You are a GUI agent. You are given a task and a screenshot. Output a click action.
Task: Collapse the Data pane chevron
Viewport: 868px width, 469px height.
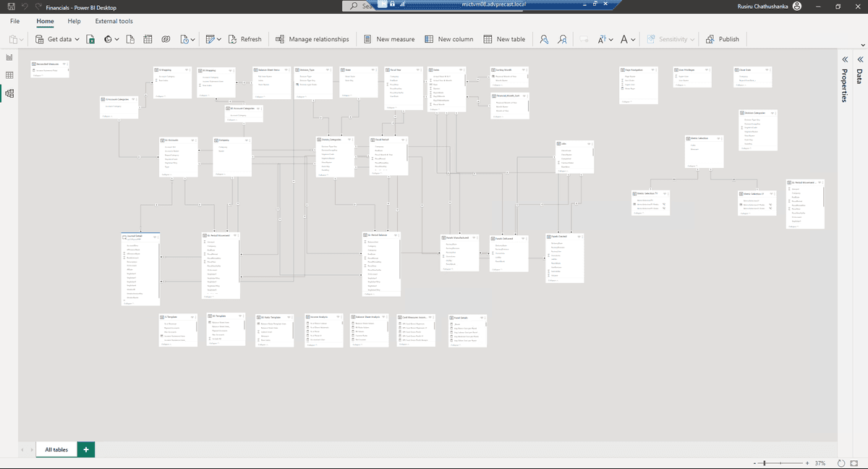[859, 58]
